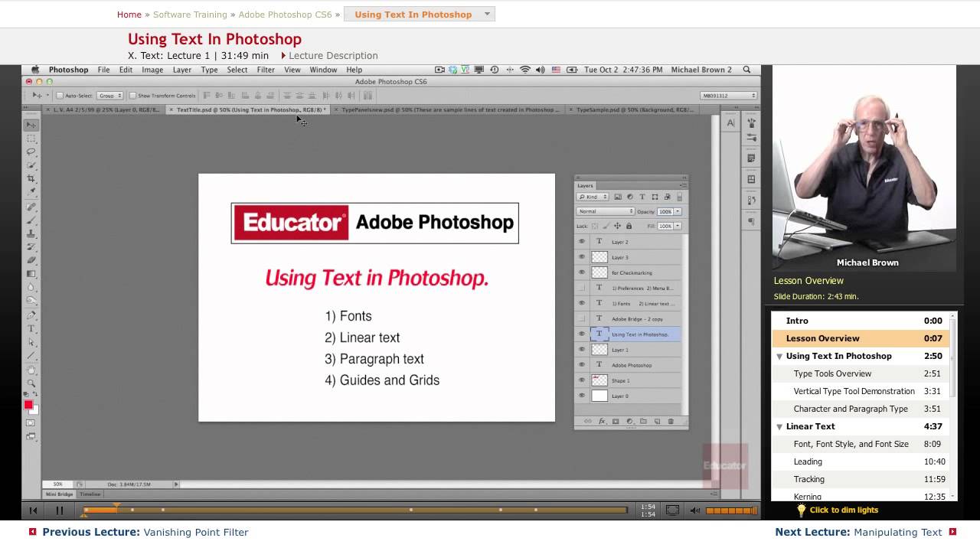This screenshot has height=551, width=980.
Task: Open the Lecture Description link
Action: pos(333,55)
